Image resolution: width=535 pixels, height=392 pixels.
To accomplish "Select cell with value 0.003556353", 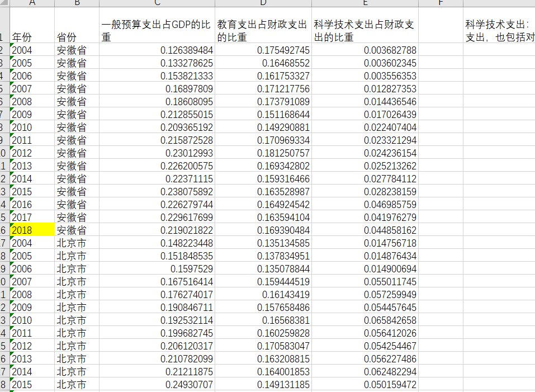I will tap(364, 75).
